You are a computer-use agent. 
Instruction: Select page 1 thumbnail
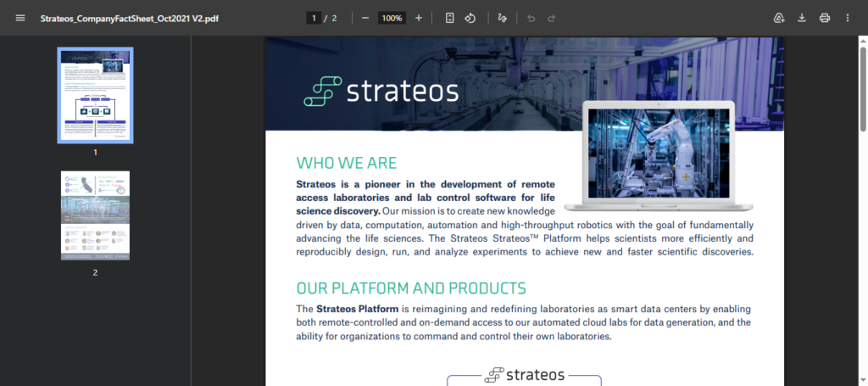coord(95,95)
